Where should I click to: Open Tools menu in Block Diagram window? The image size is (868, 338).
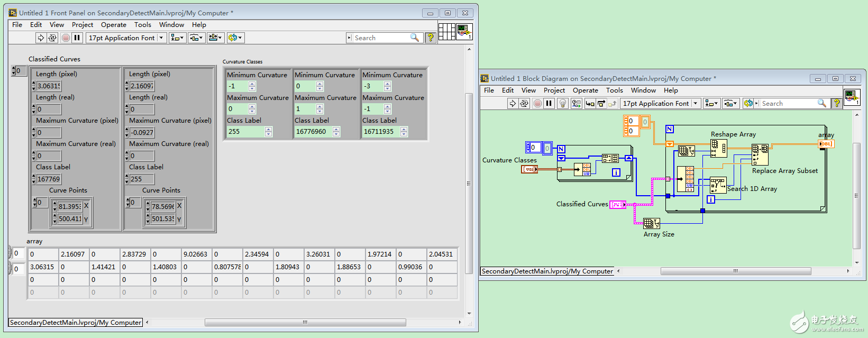pos(614,90)
